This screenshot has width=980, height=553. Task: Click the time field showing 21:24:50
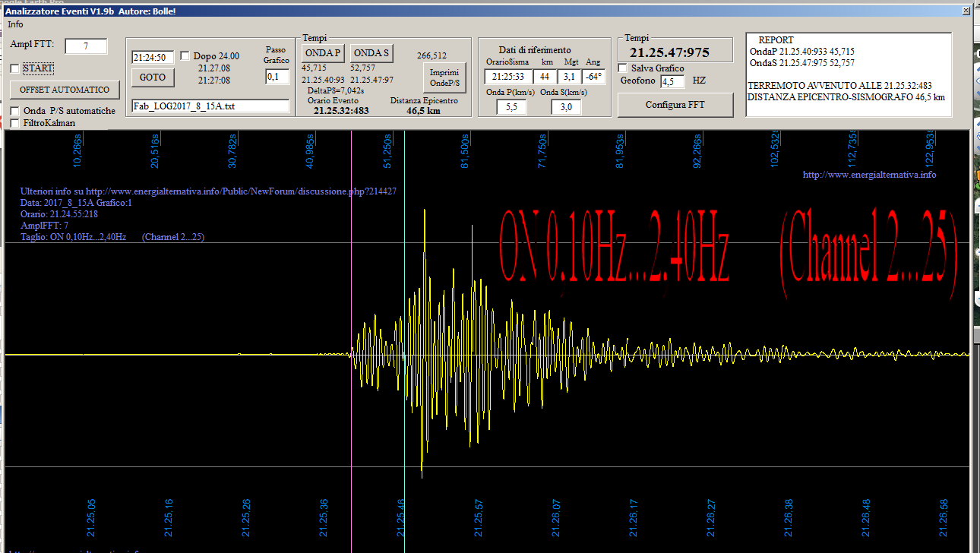click(x=153, y=57)
